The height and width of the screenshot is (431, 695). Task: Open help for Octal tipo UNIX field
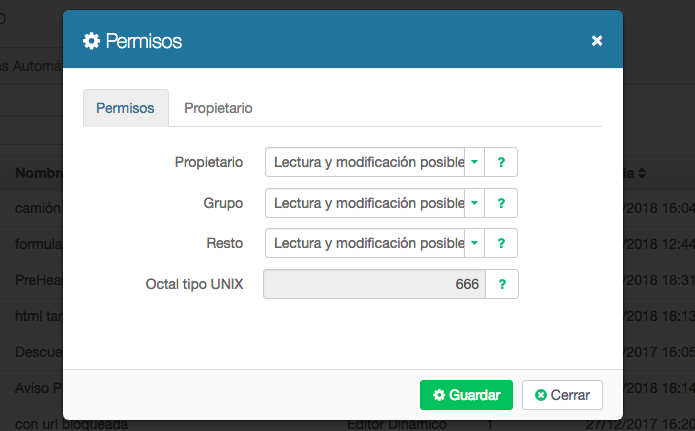click(x=501, y=284)
